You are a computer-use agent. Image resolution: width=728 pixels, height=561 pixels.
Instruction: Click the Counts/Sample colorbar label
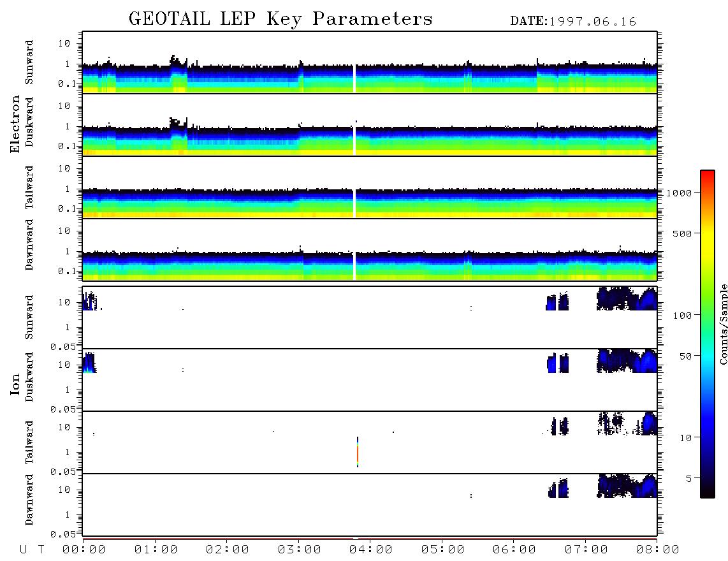tap(723, 324)
